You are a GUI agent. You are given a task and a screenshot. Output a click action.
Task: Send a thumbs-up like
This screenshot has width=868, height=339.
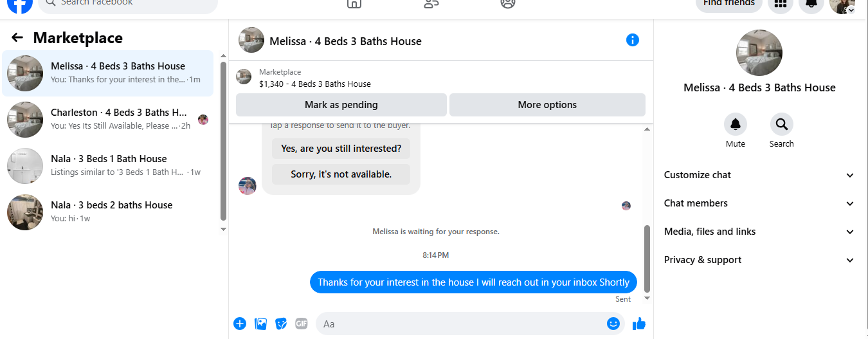pyautogui.click(x=638, y=324)
